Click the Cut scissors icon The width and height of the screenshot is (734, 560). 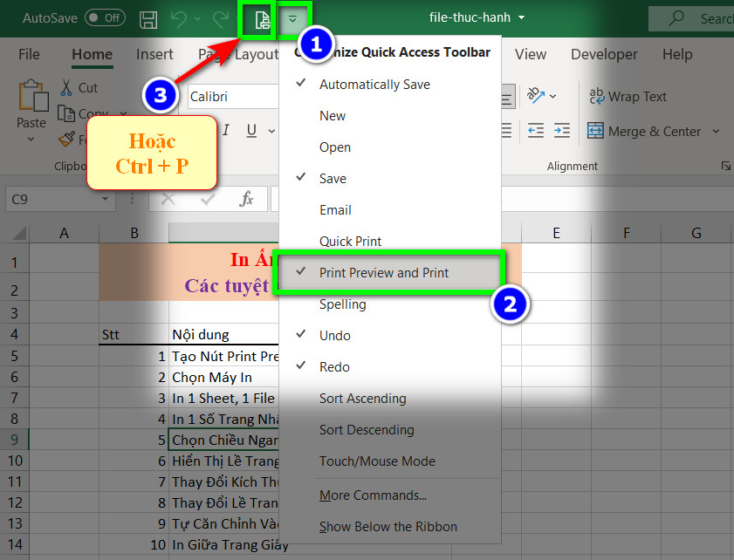click(66, 87)
